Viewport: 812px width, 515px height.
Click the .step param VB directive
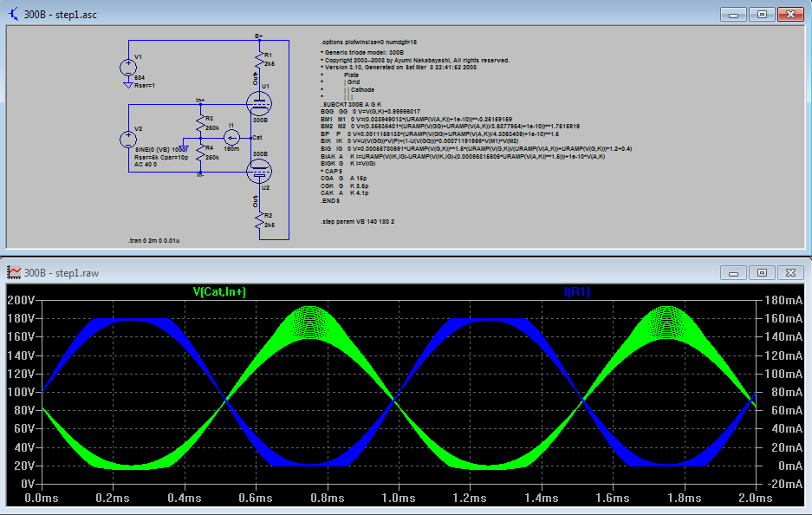click(357, 222)
